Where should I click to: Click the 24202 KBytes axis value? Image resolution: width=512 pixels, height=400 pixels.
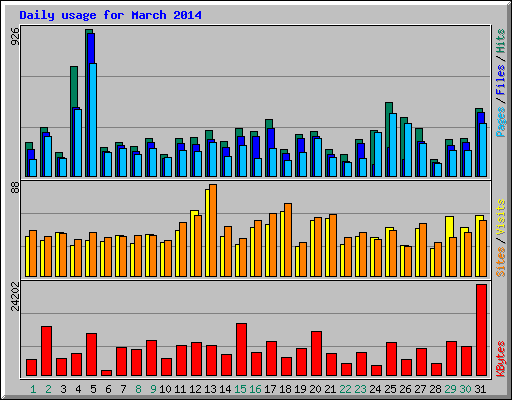point(15,296)
